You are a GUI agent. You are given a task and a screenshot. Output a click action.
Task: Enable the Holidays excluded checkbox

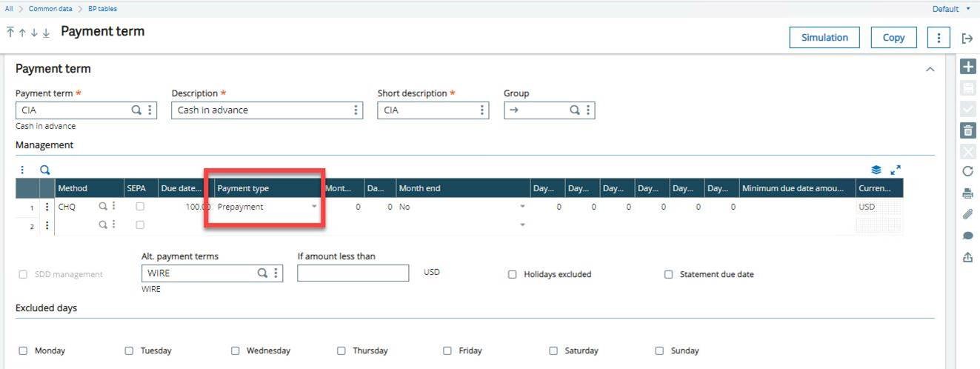[513, 274]
